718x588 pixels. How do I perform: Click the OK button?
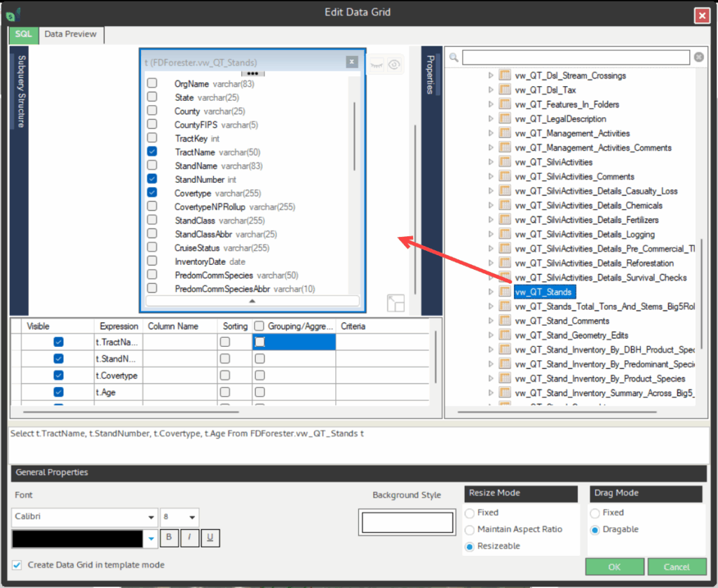[614, 566]
